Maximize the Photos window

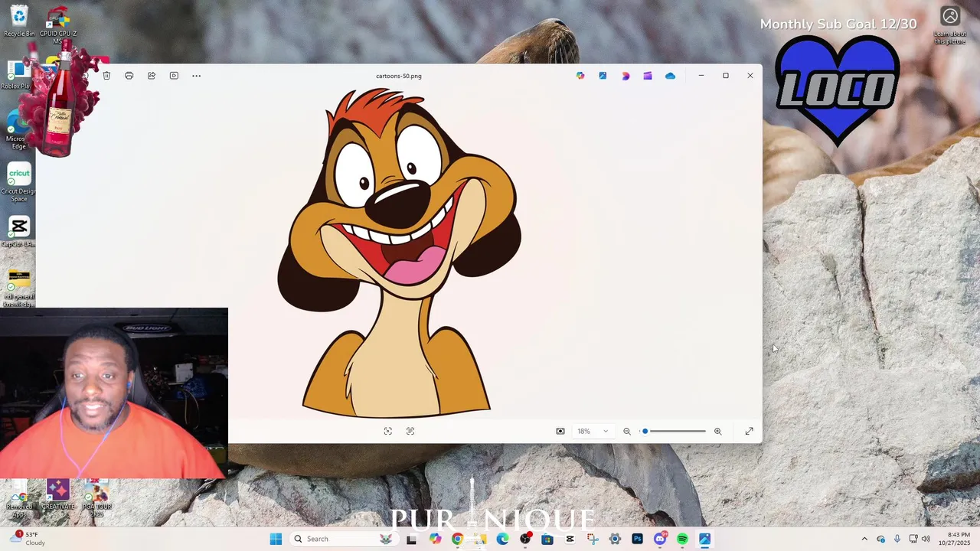(x=726, y=76)
